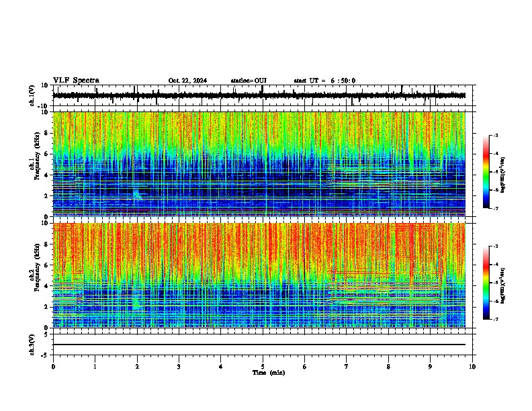The height and width of the screenshot is (411, 532).
Task: Select the "Time (min)" axis label
Action: [269, 373]
